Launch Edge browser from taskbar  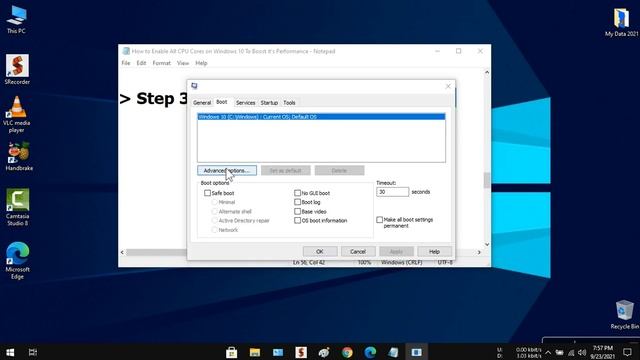(370, 352)
